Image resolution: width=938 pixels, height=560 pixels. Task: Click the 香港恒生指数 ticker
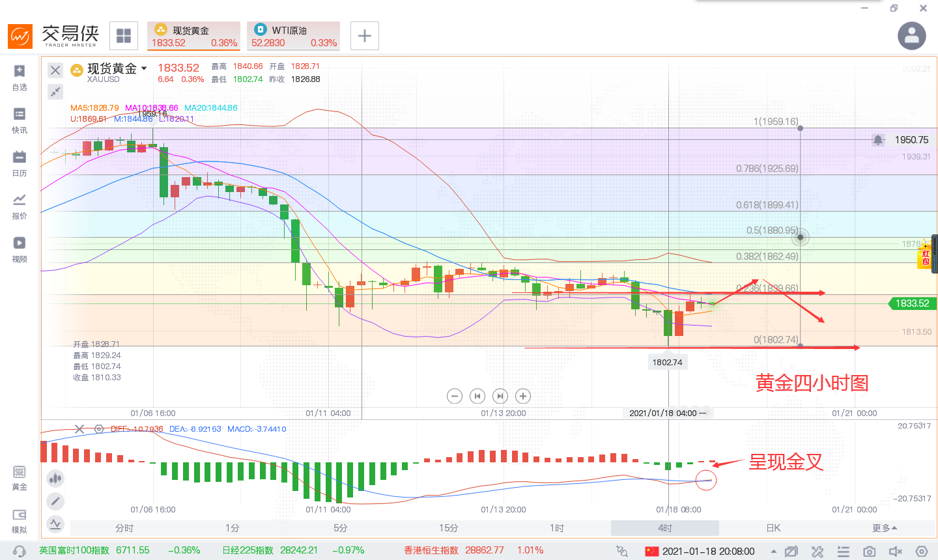pyautogui.click(x=474, y=550)
